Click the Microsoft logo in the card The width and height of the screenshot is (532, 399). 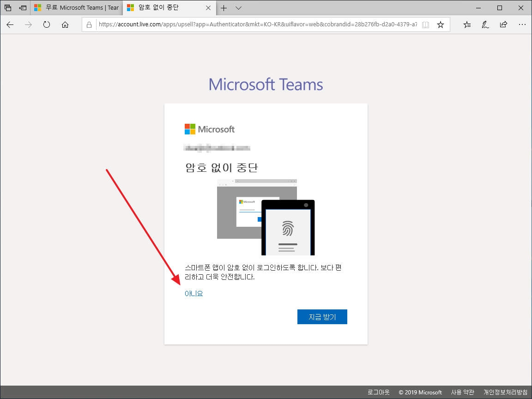coord(210,129)
